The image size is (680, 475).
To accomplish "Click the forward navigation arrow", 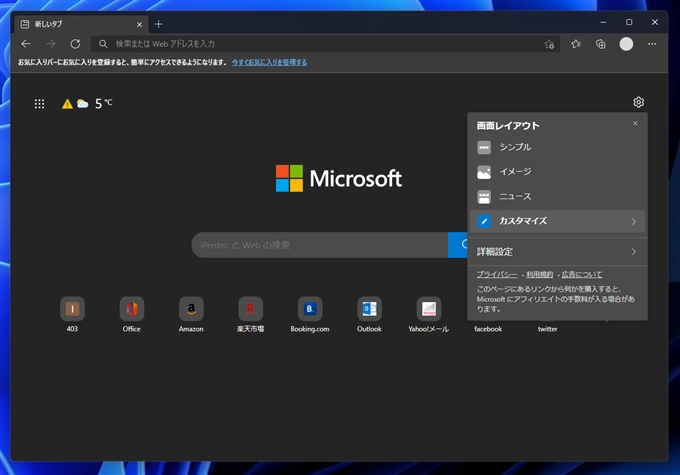I will point(51,44).
